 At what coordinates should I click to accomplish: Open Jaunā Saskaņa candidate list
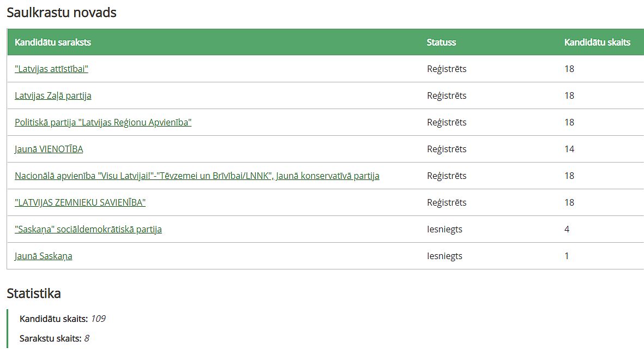point(44,255)
